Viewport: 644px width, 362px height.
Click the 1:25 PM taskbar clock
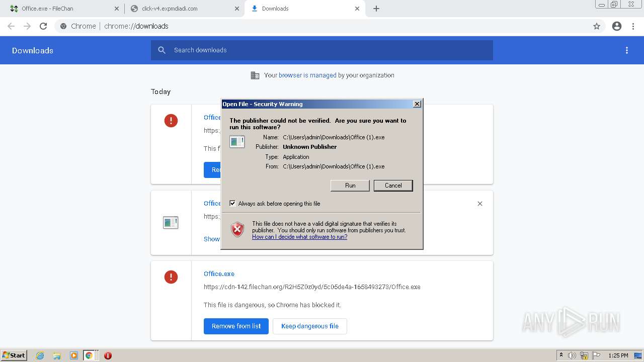coord(618,355)
